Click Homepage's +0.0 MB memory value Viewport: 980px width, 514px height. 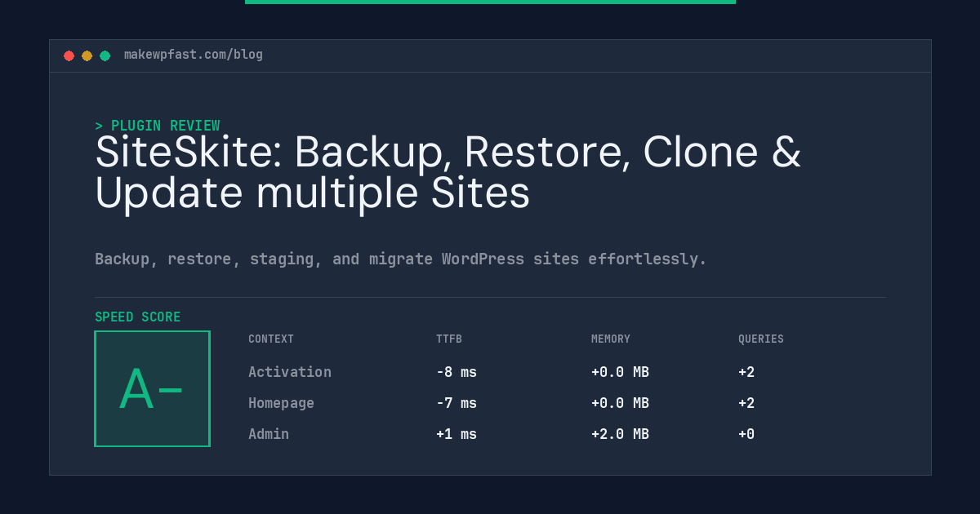point(620,403)
